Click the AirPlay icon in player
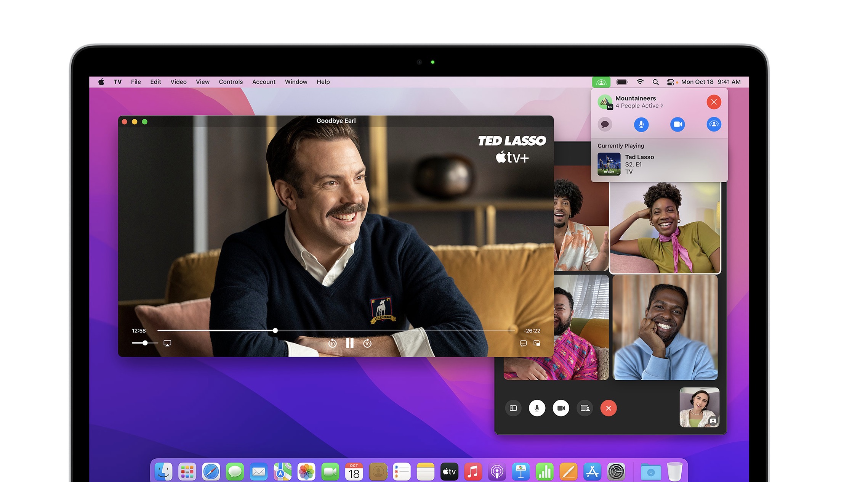868x482 pixels. [x=167, y=343]
